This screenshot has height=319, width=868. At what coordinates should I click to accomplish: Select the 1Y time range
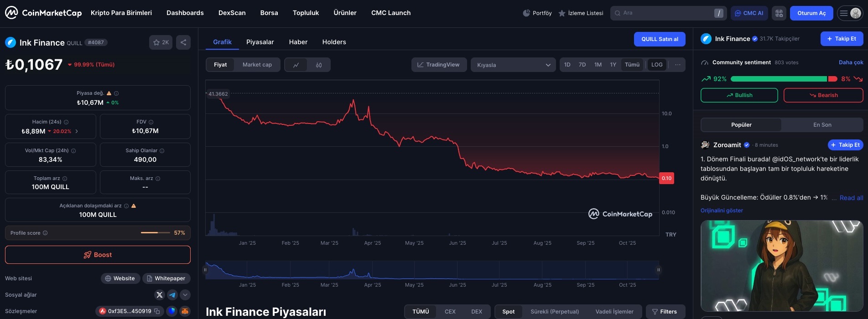(613, 65)
